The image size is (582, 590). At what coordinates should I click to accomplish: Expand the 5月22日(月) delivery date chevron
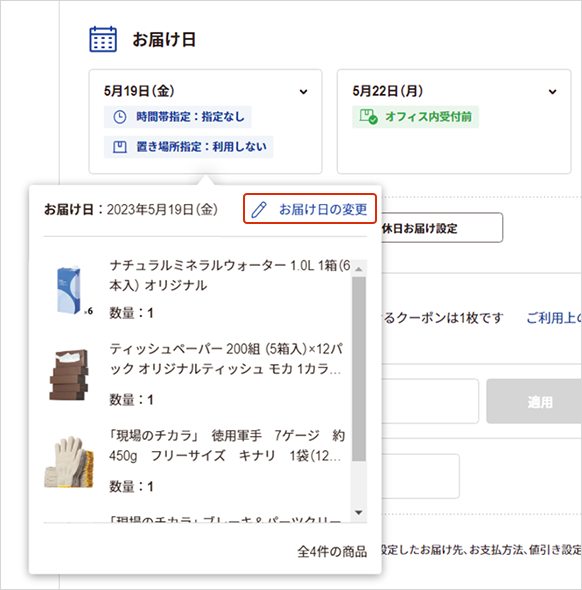pos(552,91)
